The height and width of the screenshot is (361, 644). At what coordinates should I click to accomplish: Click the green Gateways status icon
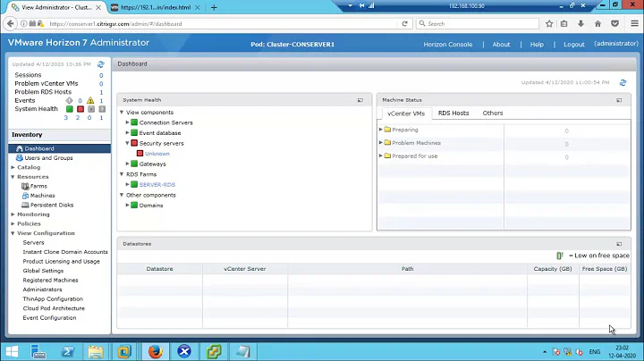[x=134, y=164]
